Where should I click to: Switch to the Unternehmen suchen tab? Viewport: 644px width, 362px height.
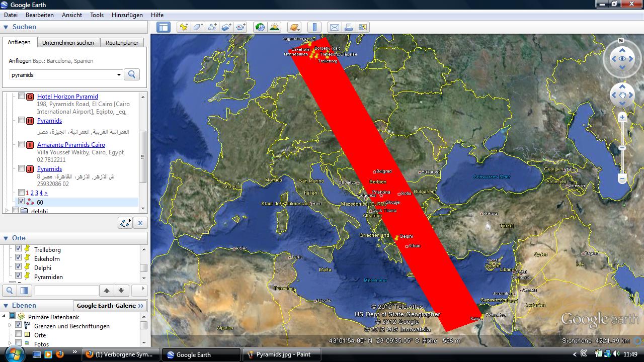pos(68,43)
